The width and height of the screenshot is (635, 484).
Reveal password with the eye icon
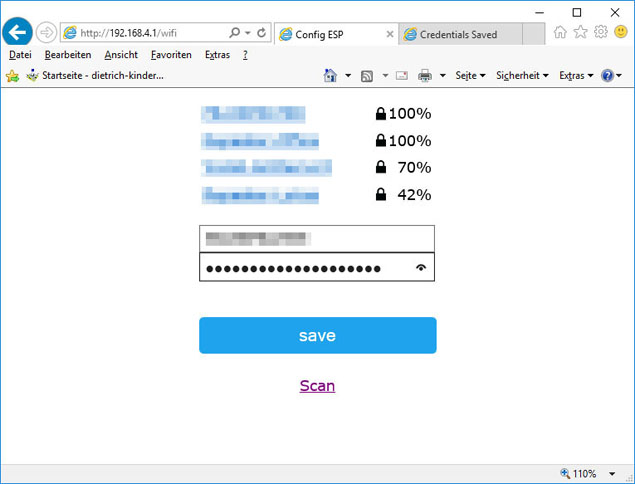coord(421,268)
